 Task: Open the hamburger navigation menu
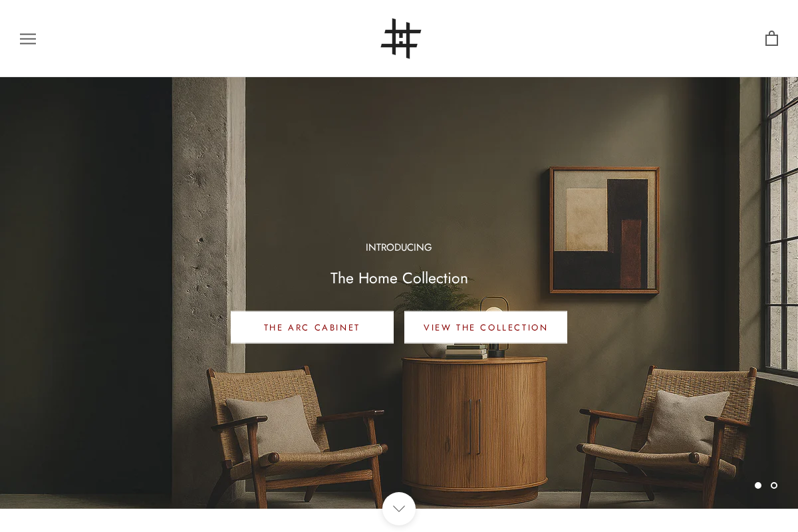[28, 39]
